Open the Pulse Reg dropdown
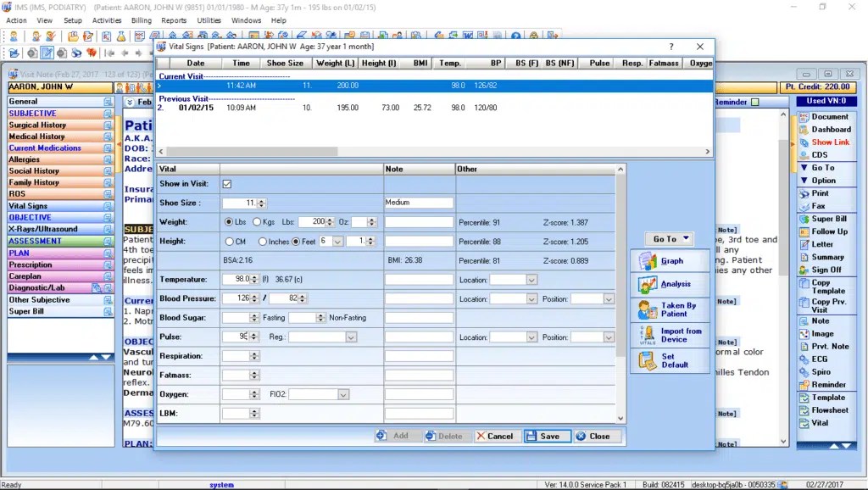 point(350,337)
